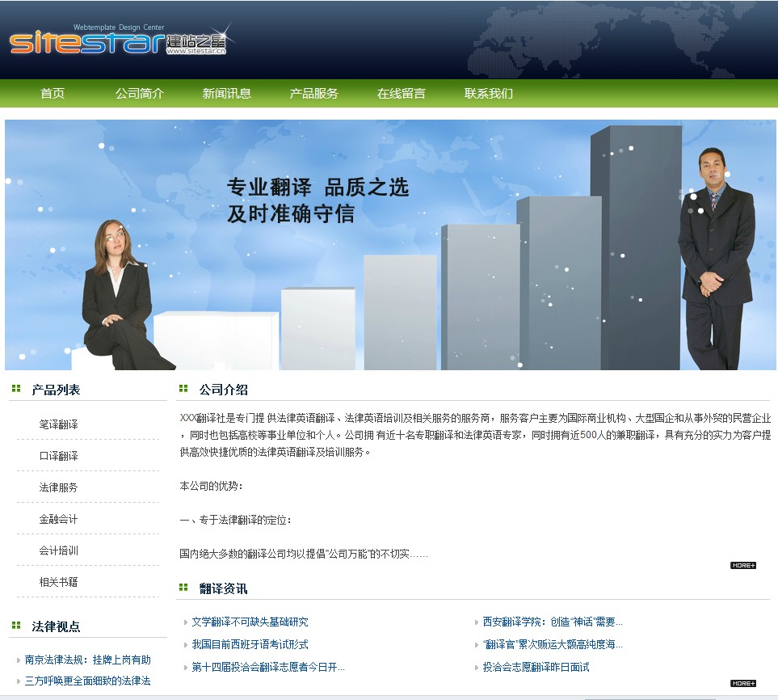The height and width of the screenshot is (700, 778).
Task: Select 产品服务 in the navigation bar
Action: pos(314,94)
